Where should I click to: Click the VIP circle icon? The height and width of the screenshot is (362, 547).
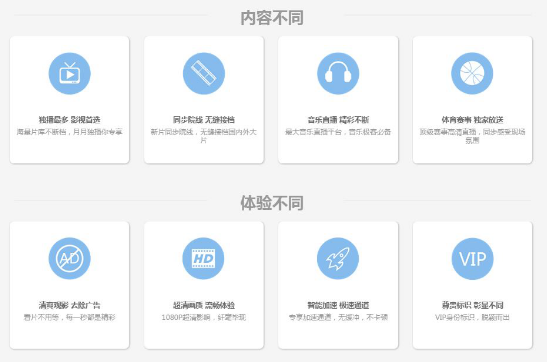pos(472,258)
